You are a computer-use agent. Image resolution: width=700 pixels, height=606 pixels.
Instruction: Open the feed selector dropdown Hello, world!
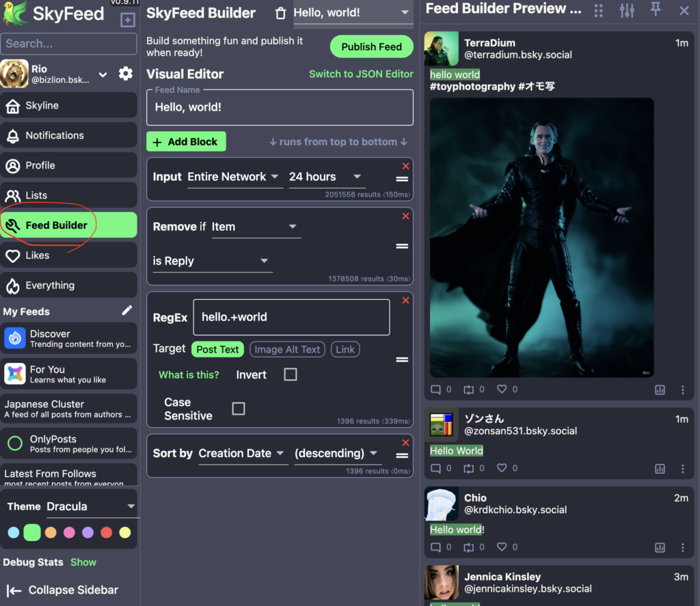(x=352, y=12)
